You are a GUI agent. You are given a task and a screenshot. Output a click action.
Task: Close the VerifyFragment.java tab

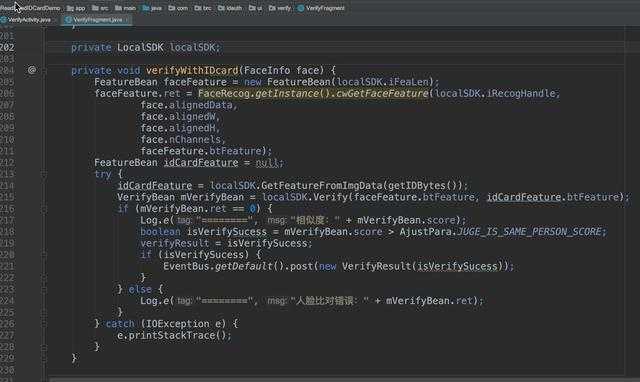tap(127, 20)
